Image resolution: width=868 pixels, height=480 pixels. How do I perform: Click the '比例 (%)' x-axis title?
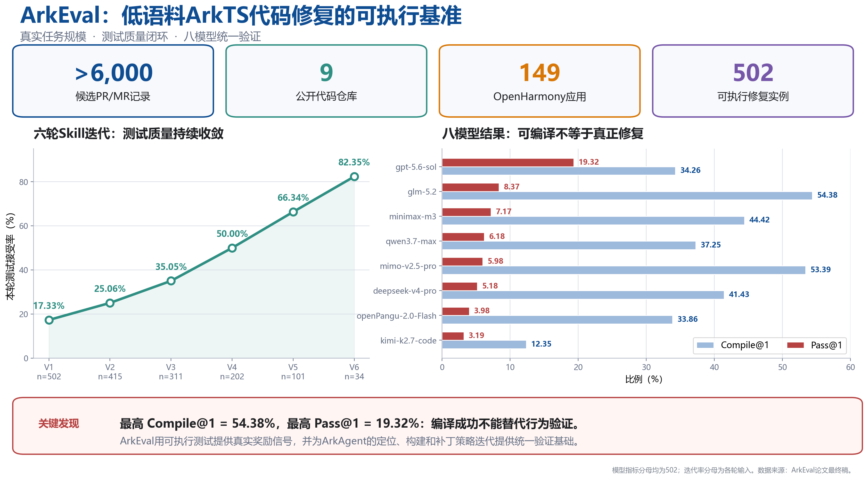pos(644,379)
